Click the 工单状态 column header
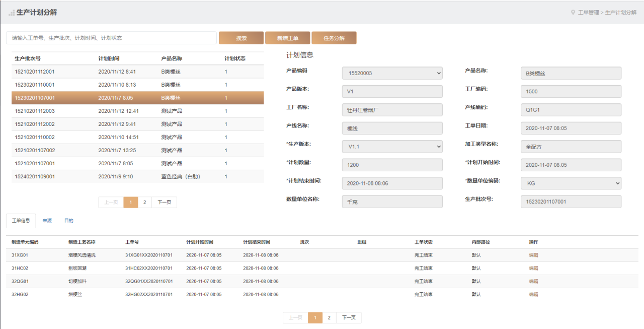The height and width of the screenshot is (329, 644). [424, 242]
